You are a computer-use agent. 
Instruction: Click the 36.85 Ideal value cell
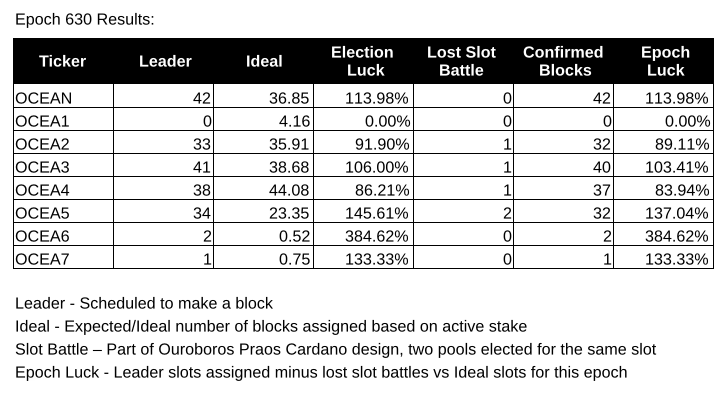[x=263, y=96]
